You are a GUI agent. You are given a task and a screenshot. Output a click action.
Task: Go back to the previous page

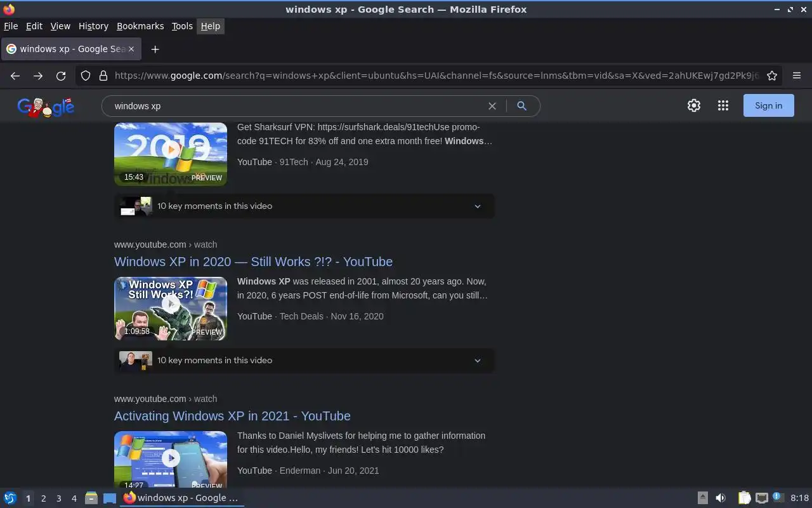[x=15, y=76]
